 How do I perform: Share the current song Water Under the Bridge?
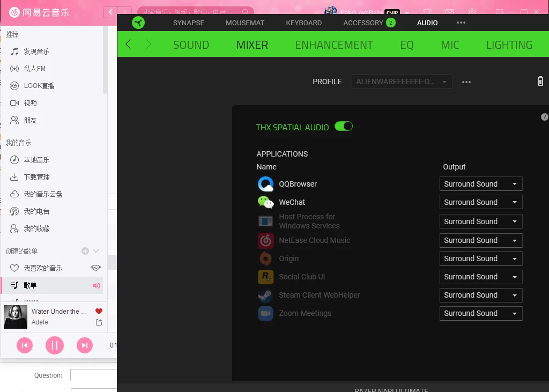pos(99,322)
